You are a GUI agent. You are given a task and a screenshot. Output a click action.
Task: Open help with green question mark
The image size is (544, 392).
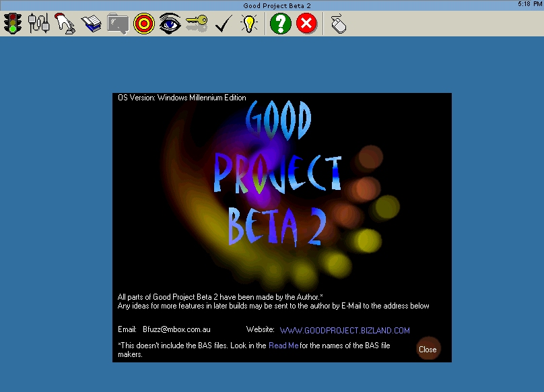280,24
